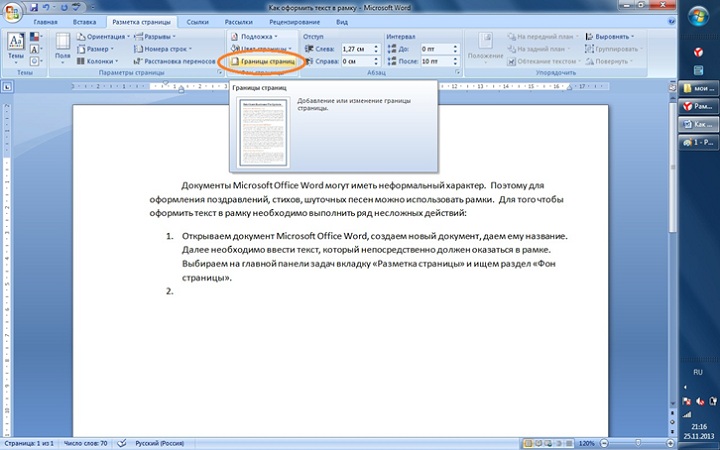Open theme fonts dropdown icon
The width and height of the screenshot is (720, 450).
click(x=36, y=49)
